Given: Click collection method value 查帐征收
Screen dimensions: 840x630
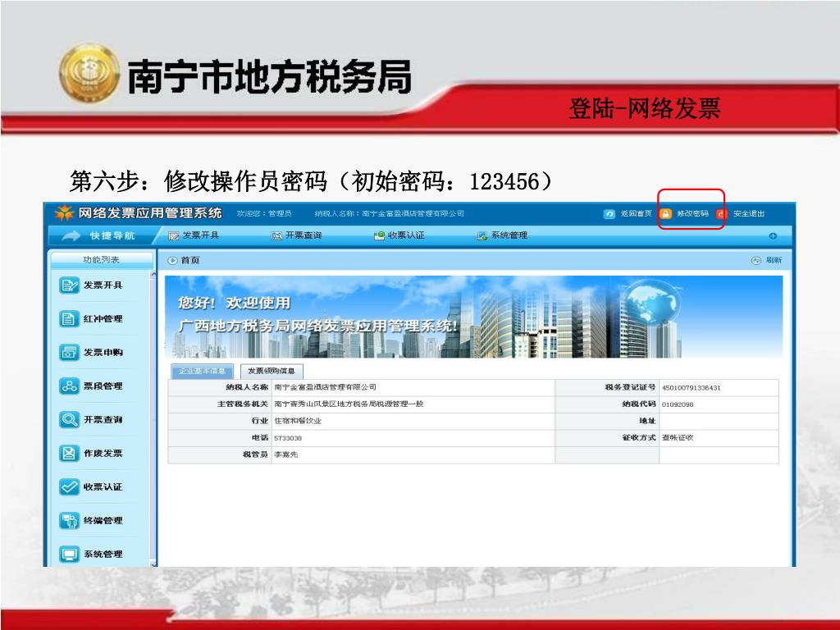Looking at the screenshot, I should coord(677,438).
